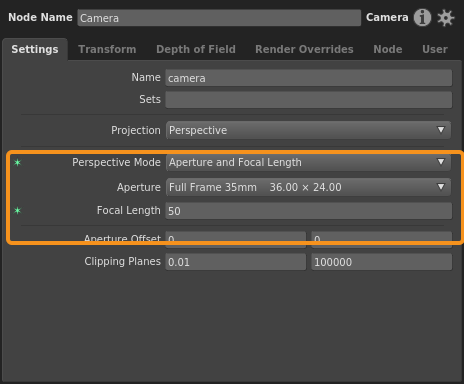Switch to the Settings tab
This screenshot has height=384, width=464.
click(x=35, y=49)
